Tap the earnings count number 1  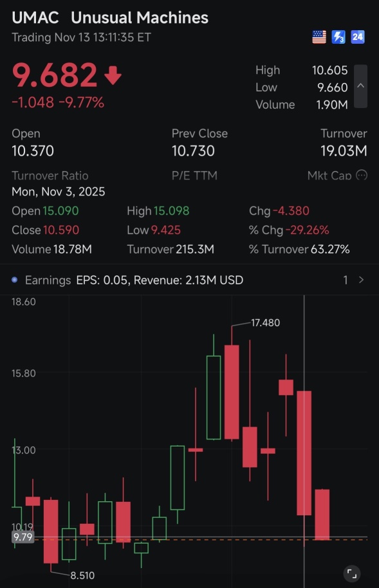point(346,280)
